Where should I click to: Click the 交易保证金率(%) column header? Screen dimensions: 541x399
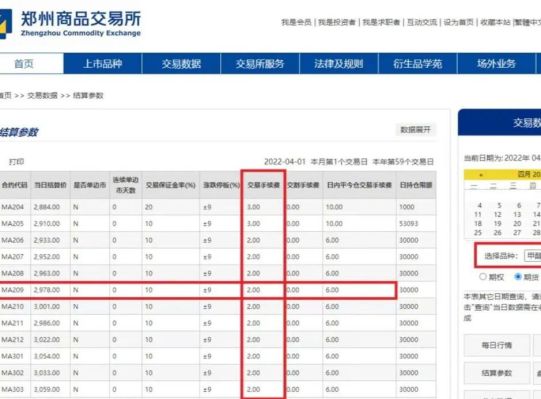tap(170, 185)
